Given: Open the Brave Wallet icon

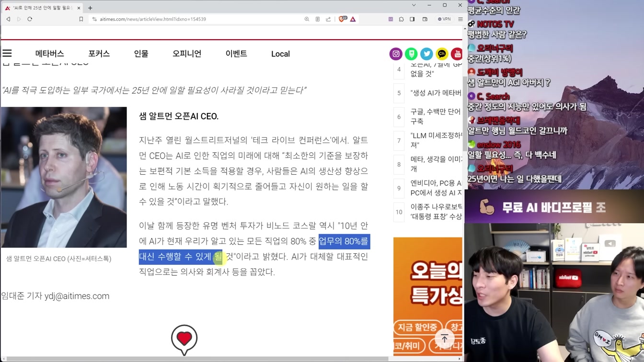Looking at the screenshot, I should click(425, 19).
